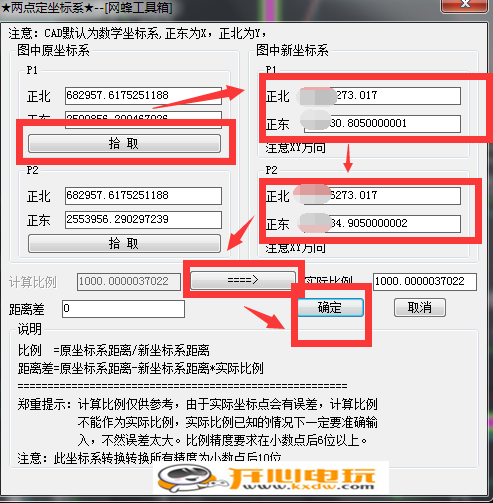
Task: Select the original P1 正东 coordinate field
Action: [143, 116]
